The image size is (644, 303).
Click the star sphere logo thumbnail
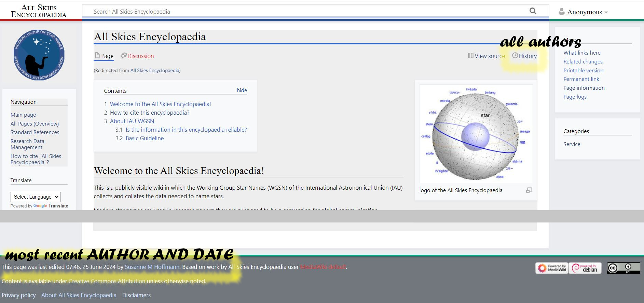(476, 134)
